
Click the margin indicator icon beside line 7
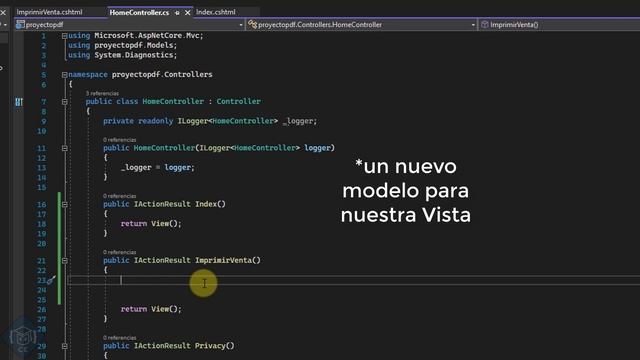coord(19,102)
